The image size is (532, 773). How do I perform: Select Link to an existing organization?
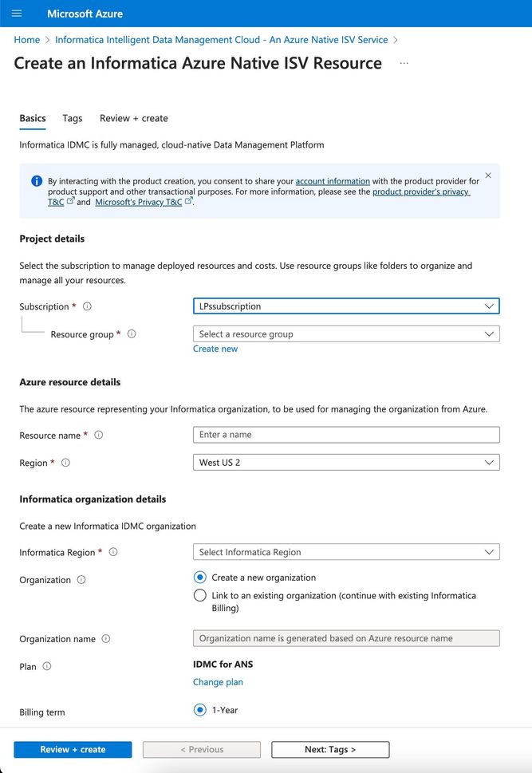(x=199, y=596)
